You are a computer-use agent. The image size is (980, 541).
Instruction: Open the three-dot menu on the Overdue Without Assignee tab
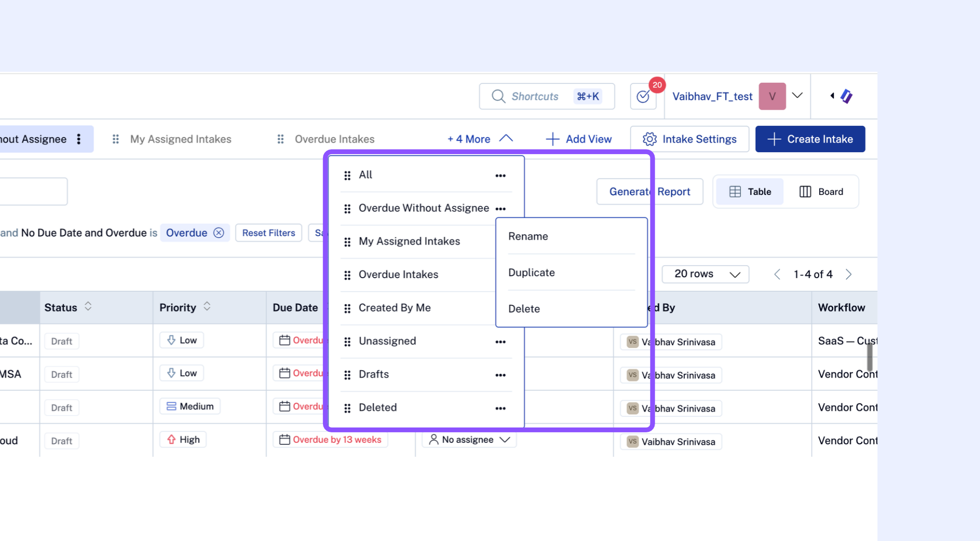(79, 139)
